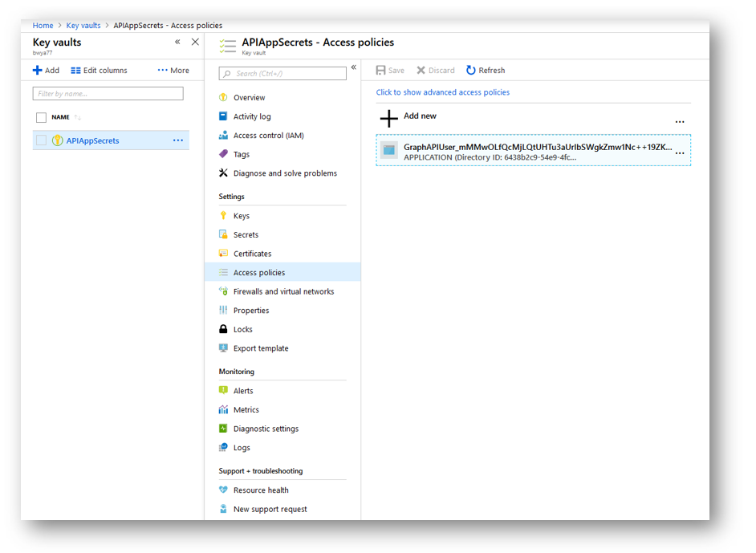
Task: Open Tags menu item
Action: pyautogui.click(x=242, y=154)
